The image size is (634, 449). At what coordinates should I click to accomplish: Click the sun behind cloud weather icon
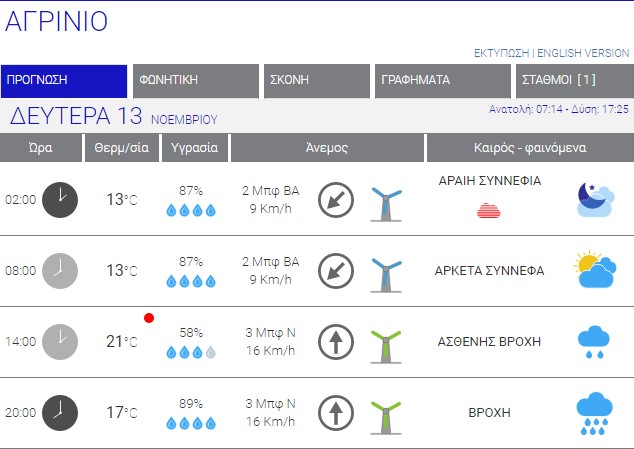click(x=596, y=270)
